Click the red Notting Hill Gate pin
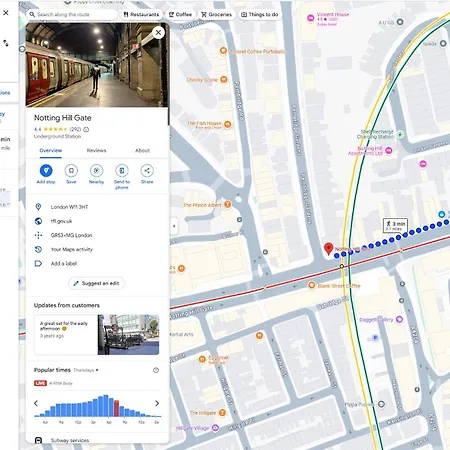 tap(329, 249)
